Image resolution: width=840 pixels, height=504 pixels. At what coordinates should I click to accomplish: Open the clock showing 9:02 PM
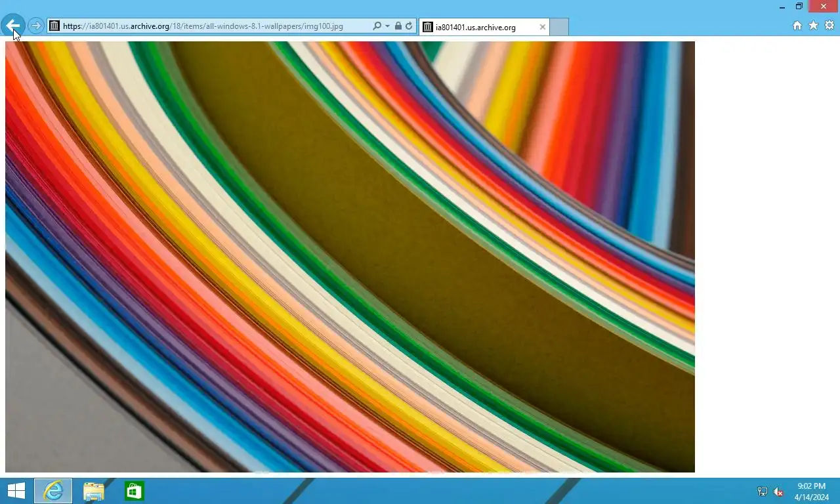812,492
